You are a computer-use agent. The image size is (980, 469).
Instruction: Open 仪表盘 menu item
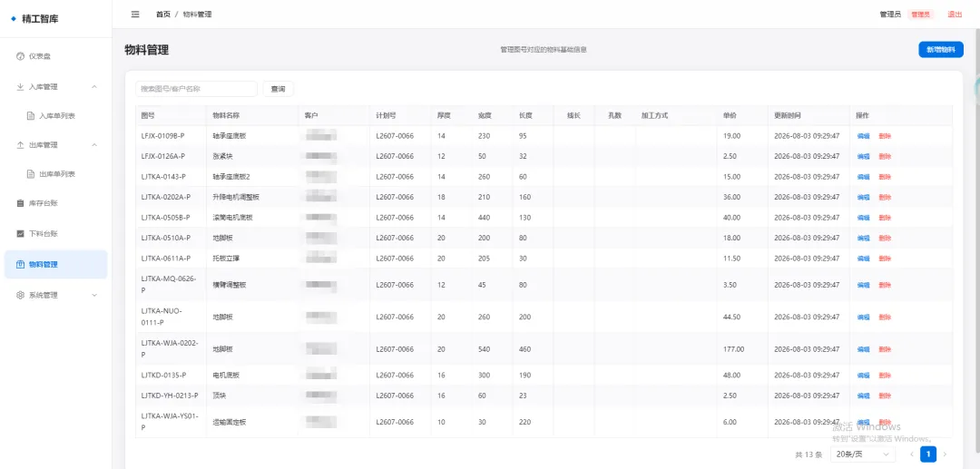[x=55, y=56]
